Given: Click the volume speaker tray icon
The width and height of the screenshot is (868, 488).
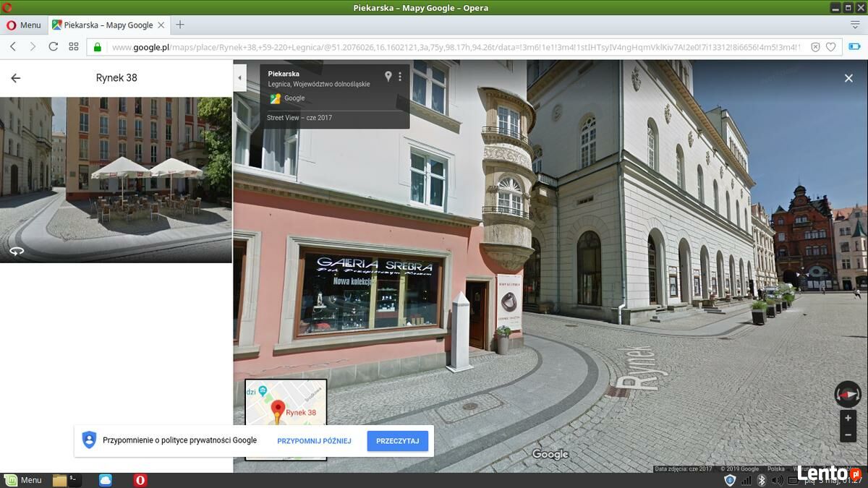Looking at the screenshot, I should point(778,480).
